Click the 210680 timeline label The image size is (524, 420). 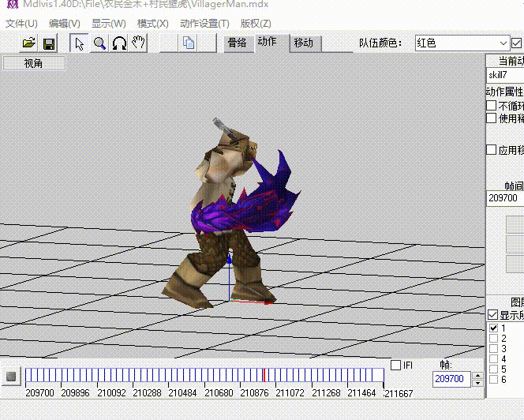pos(219,393)
